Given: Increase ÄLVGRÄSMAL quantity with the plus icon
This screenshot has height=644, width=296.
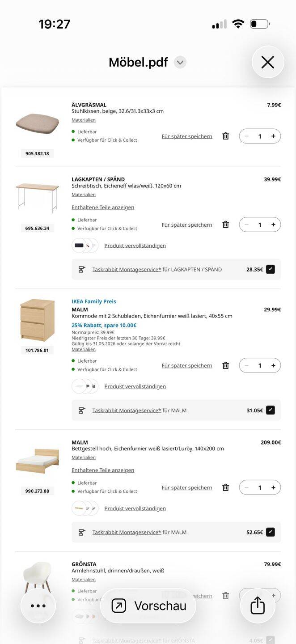Looking at the screenshot, I should click(273, 136).
